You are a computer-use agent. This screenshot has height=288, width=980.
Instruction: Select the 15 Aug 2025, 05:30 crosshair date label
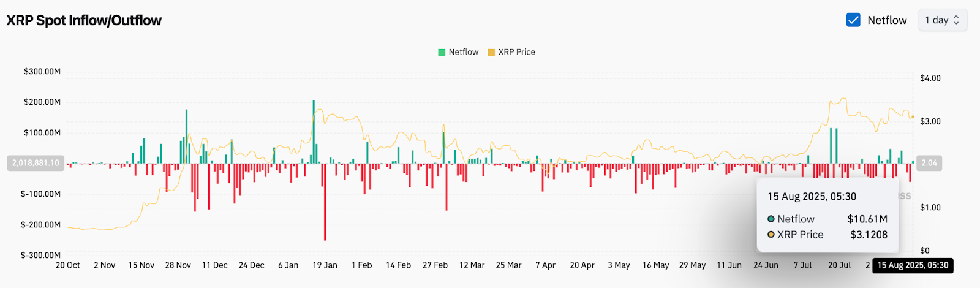[913, 265]
